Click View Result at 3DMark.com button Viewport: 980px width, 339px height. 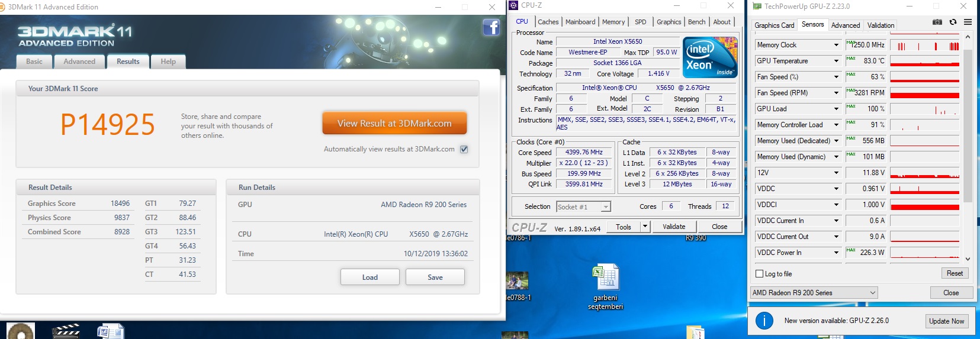point(394,123)
